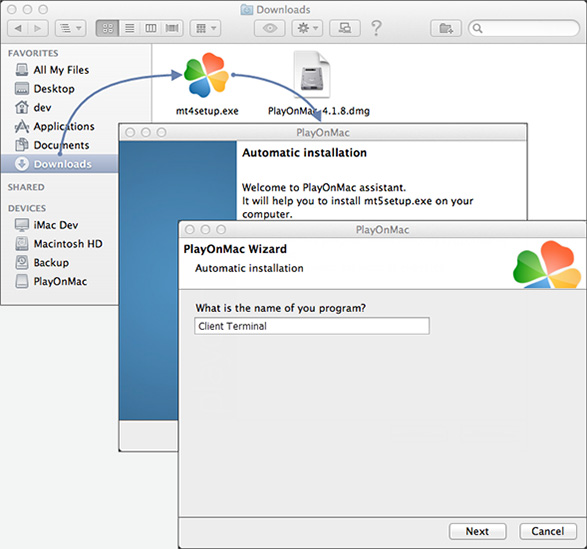Select the mt4setup.exe file icon

pos(206,75)
